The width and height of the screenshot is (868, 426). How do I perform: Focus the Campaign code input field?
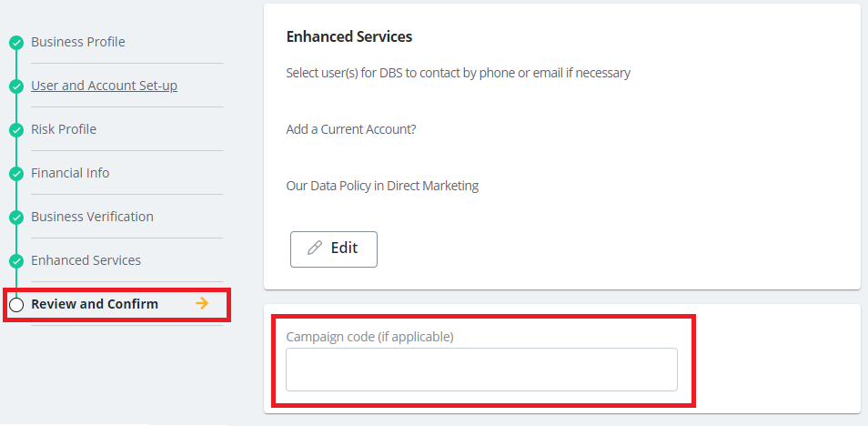pos(481,370)
